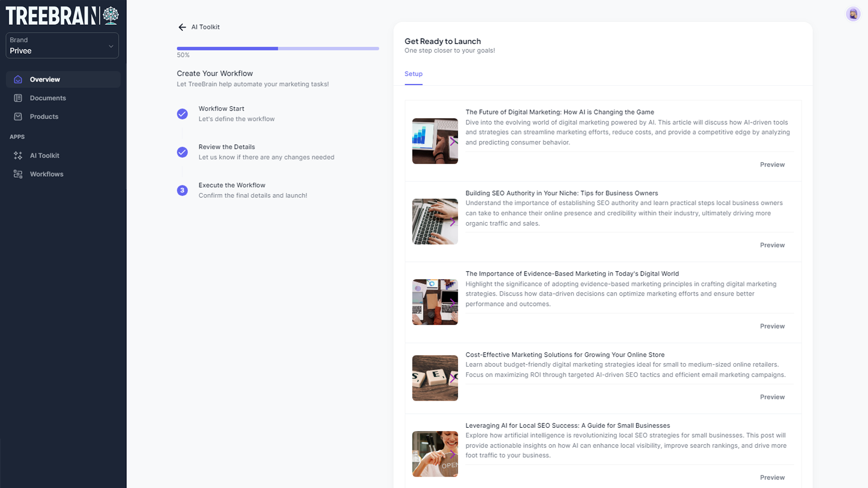Viewport: 868px width, 488px height.
Task: Click the 'Get Ready to Launch' heading
Action: pyautogui.click(x=443, y=41)
